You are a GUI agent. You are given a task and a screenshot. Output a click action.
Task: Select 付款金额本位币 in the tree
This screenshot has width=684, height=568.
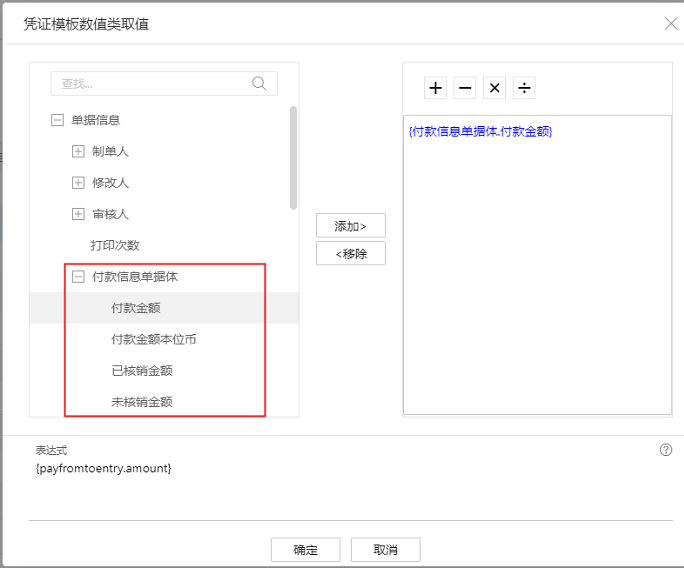click(x=153, y=339)
